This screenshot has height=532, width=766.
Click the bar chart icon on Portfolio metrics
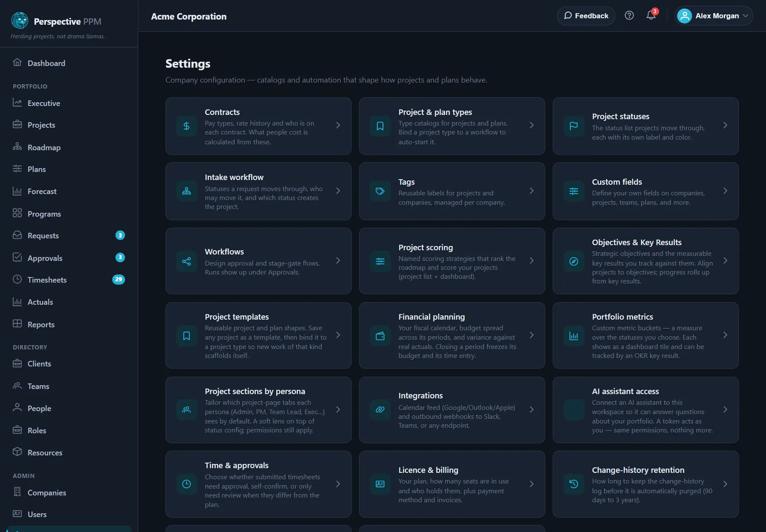574,336
